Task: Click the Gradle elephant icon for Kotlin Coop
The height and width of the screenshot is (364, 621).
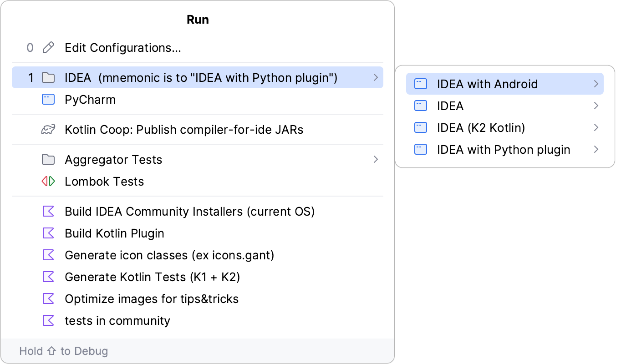Action: pos(48,130)
